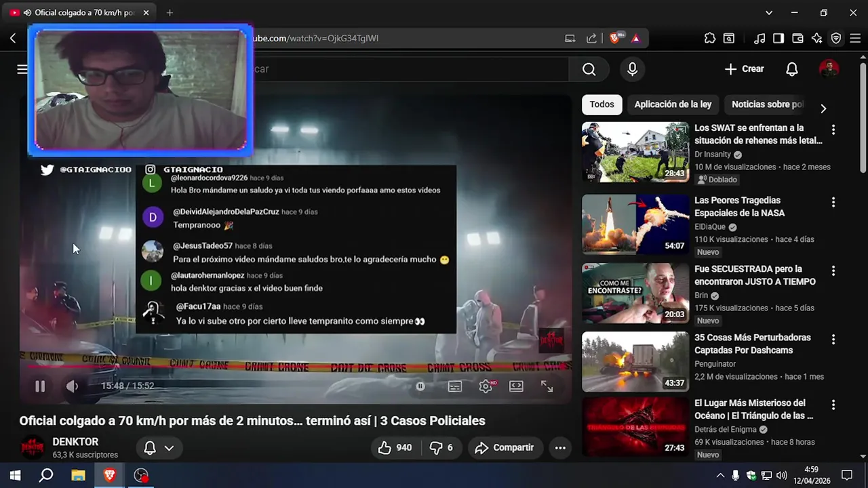Open the Crear create menu
The image size is (868, 488).
point(744,69)
